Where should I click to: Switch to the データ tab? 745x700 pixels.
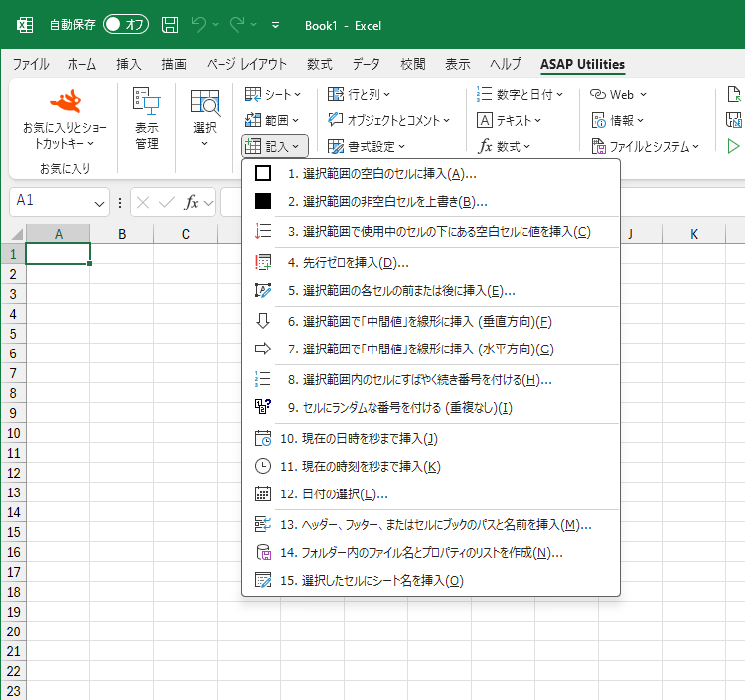click(x=366, y=64)
